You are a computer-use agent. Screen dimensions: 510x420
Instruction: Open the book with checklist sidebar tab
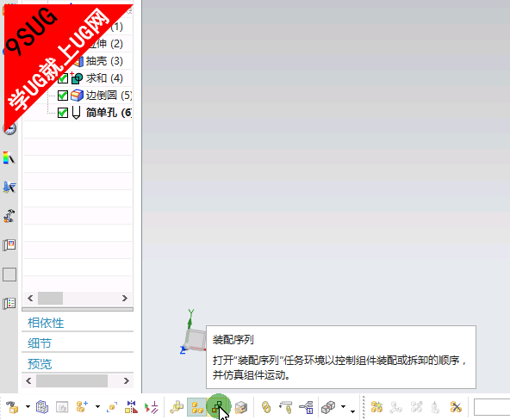pyautogui.click(x=9, y=304)
